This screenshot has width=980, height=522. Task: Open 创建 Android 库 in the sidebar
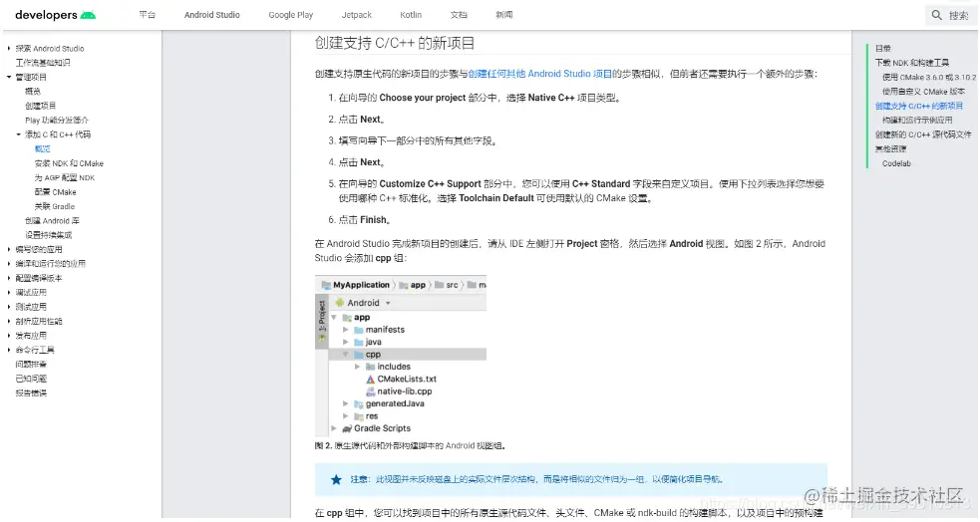coord(52,220)
